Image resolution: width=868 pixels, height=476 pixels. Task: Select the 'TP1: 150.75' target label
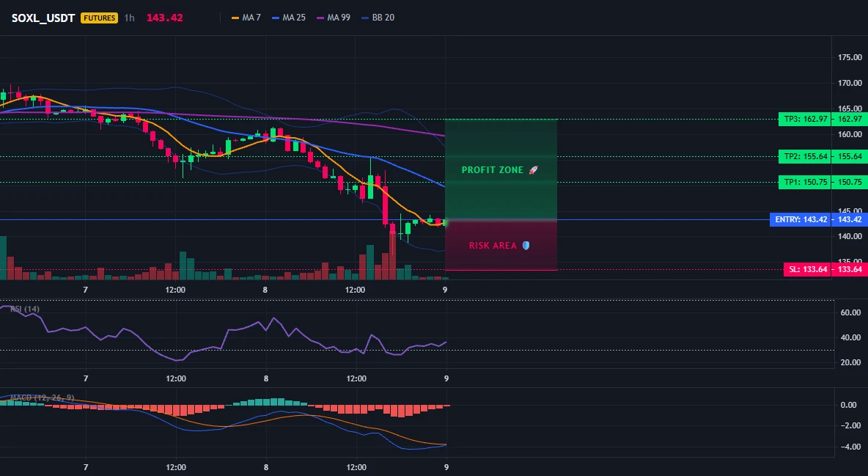(805, 183)
